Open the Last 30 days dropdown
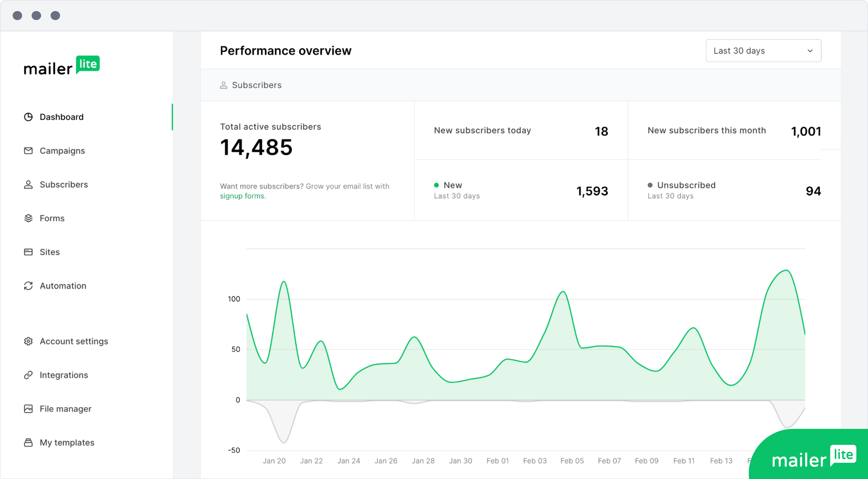Image resolution: width=868 pixels, height=479 pixels. [x=763, y=50]
